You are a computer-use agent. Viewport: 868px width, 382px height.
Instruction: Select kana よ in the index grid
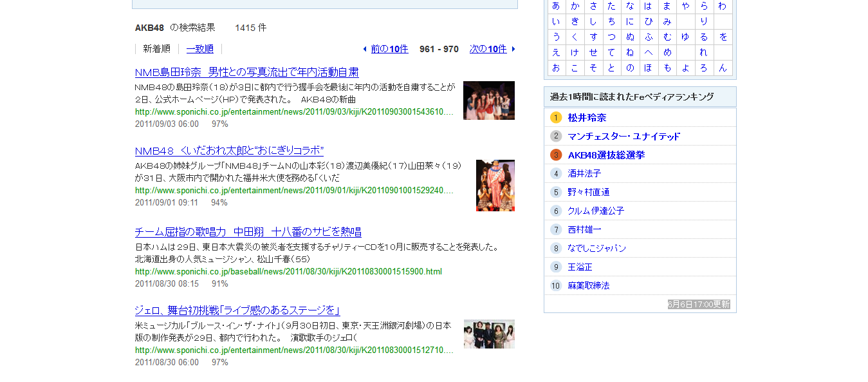pyautogui.click(x=686, y=68)
